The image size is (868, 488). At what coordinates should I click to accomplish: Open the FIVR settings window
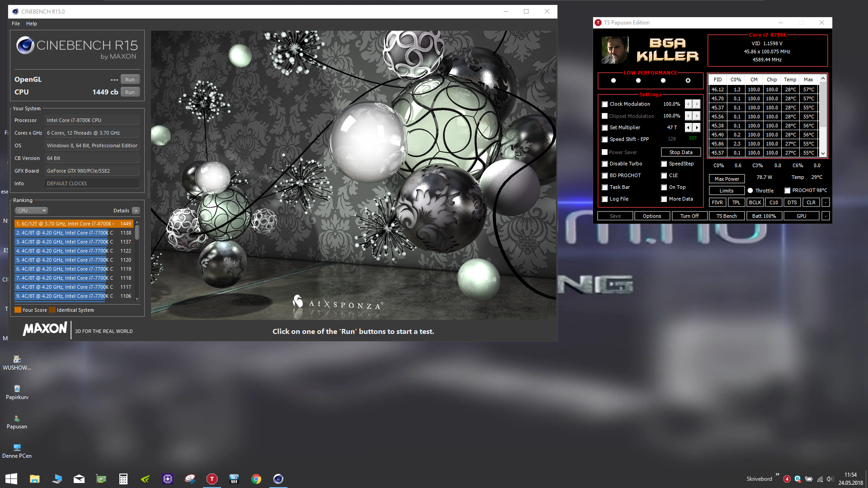pyautogui.click(x=717, y=202)
